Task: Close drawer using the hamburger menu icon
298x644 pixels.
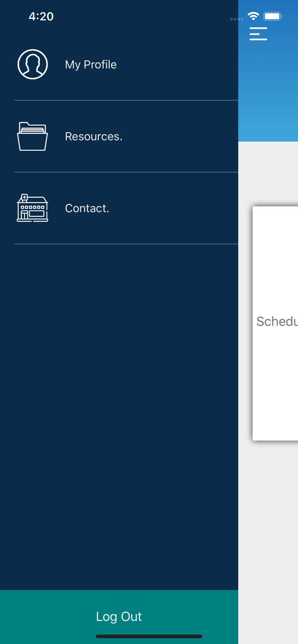Action: [x=258, y=33]
